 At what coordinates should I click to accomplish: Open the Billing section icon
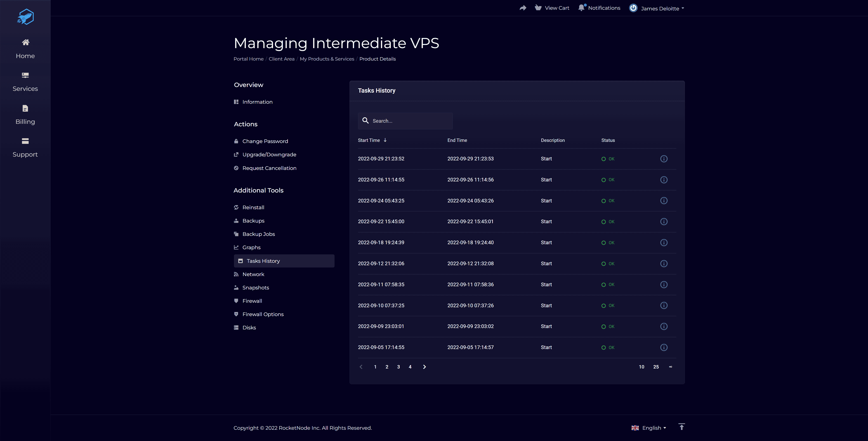pyautogui.click(x=25, y=108)
